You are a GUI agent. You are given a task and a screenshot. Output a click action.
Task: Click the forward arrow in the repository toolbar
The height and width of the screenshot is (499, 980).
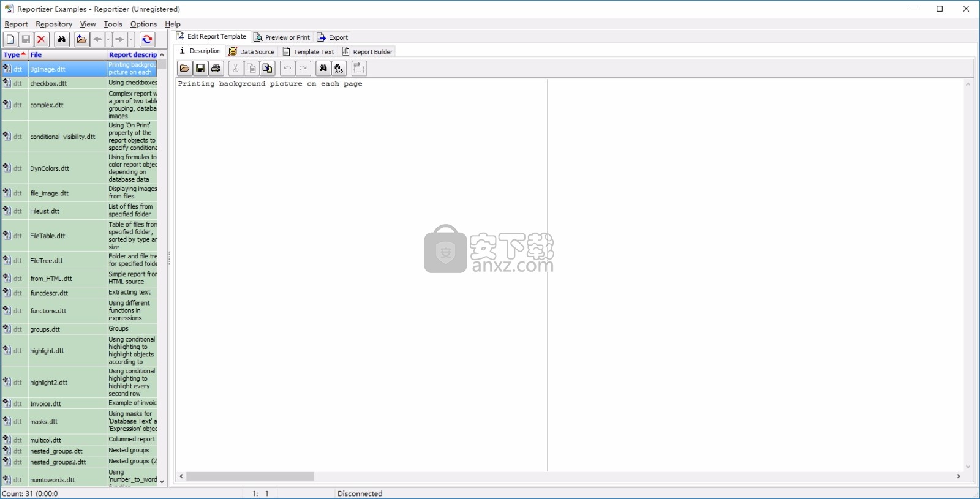click(120, 39)
